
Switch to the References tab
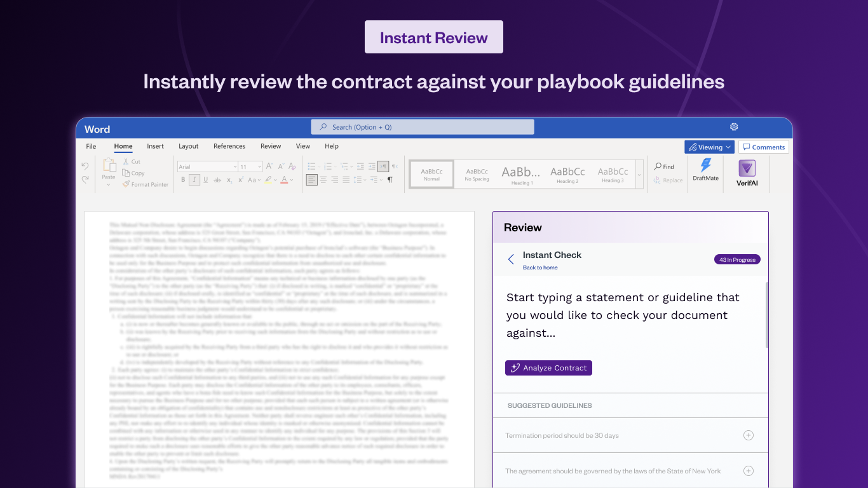point(229,146)
